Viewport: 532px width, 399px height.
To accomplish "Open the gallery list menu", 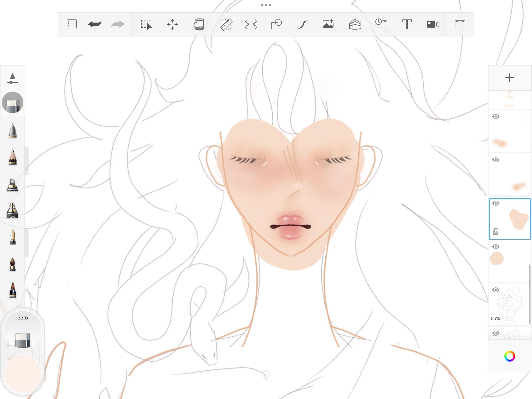I will click(71, 24).
